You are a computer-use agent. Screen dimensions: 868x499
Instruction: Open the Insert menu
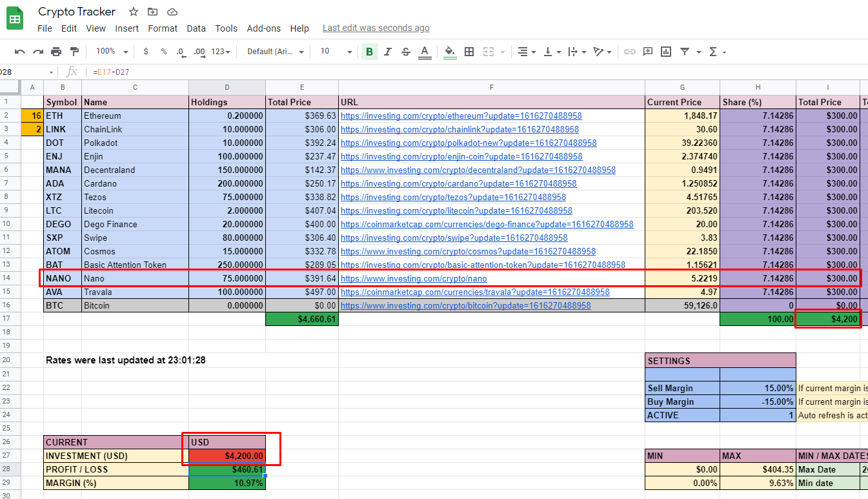pyautogui.click(x=127, y=28)
